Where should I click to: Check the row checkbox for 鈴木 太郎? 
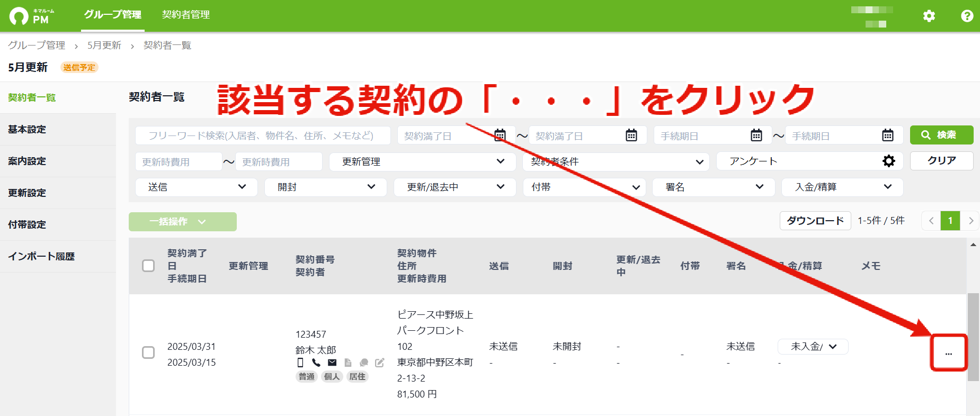pyautogui.click(x=148, y=352)
